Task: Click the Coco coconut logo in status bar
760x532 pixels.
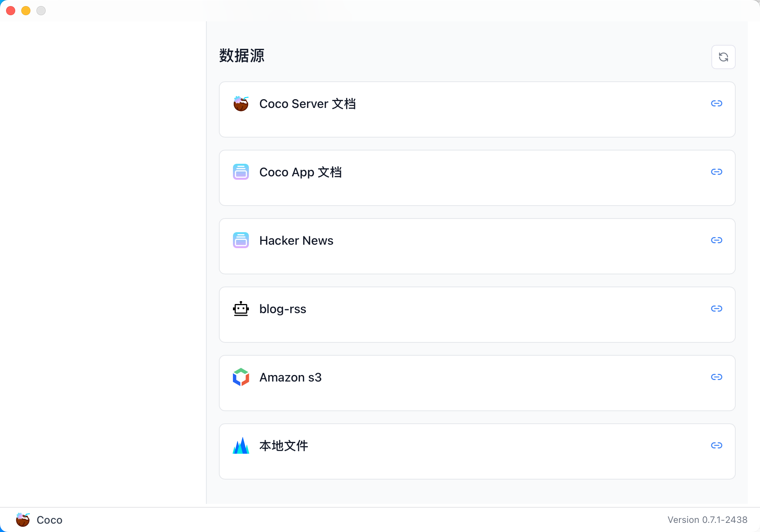Action: tap(22, 519)
